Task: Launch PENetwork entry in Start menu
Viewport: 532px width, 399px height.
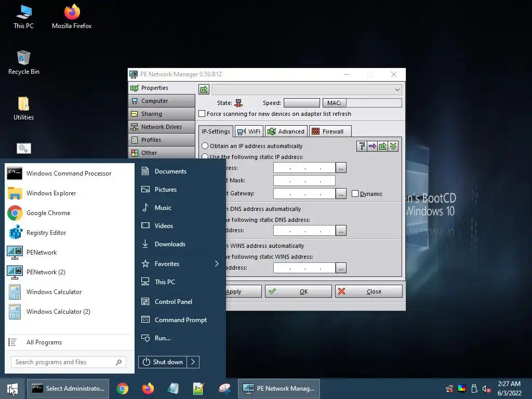Action: (69, 252)
